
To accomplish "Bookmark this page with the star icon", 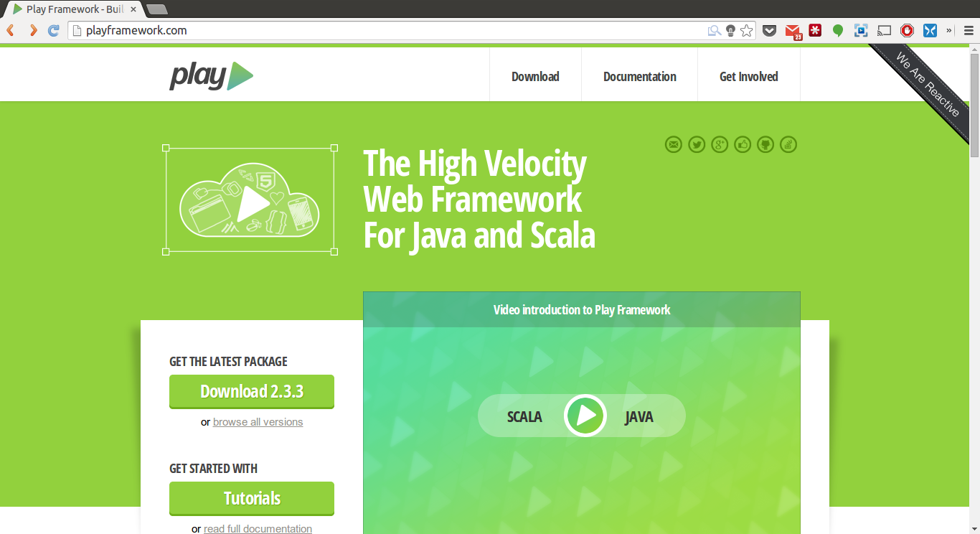I will [747, 30].
